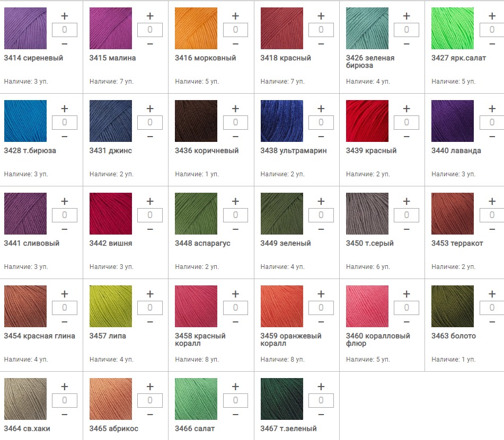Click plus for 3416 морковный yarn

tap(235, 16)
